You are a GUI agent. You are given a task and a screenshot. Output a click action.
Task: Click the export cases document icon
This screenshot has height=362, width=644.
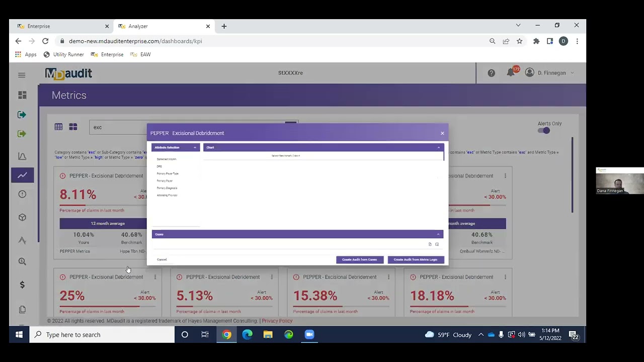[x=430, y=244]
